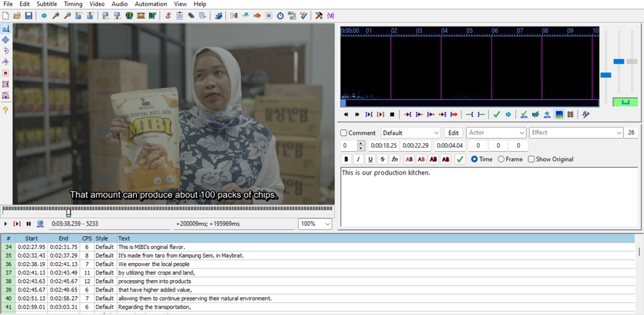
Task: Open the Effect dropdown
Action: point(576,133)
